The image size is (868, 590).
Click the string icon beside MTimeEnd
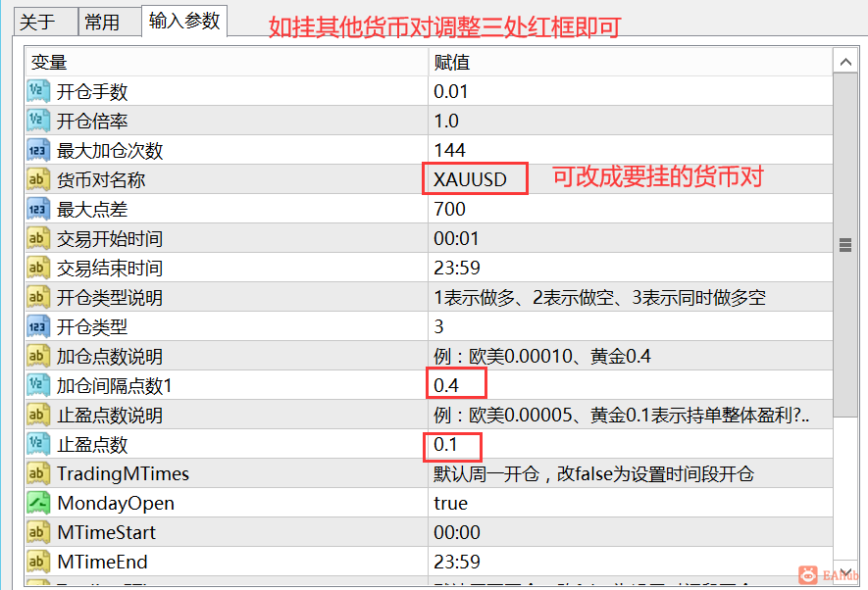click(38, 562)
